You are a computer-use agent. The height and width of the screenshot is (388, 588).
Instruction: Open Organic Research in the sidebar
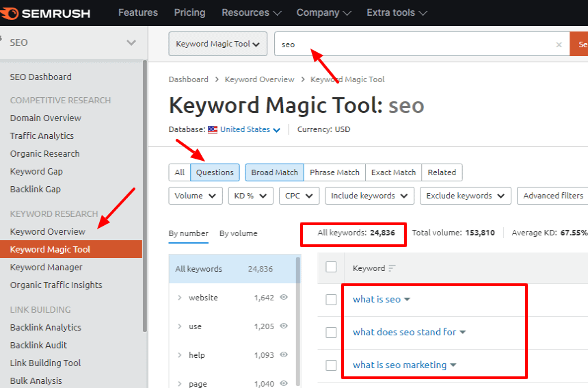[44, 154]
